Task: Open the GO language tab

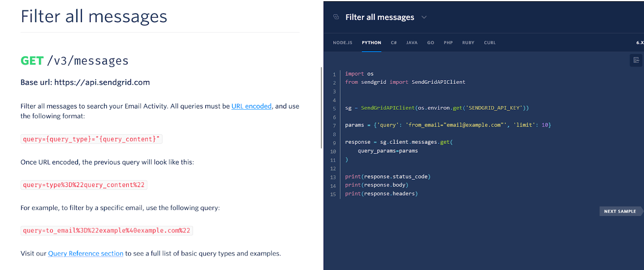Action: 430,43
